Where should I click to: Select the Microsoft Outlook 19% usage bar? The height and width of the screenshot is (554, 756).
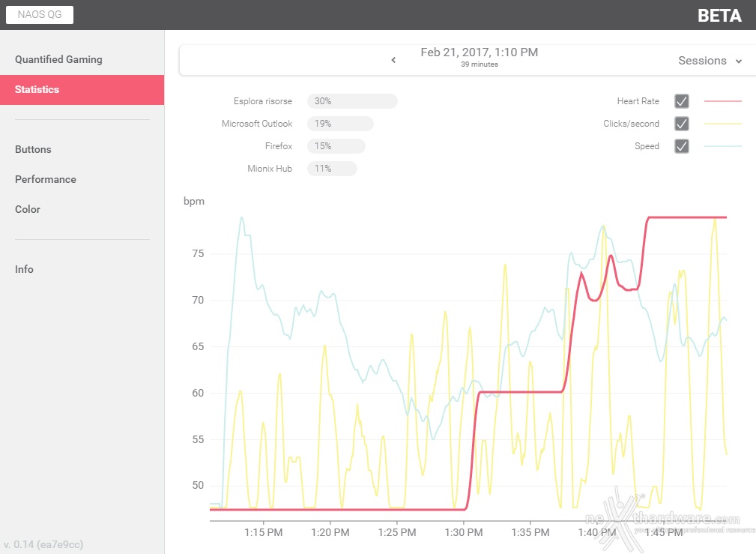click(x=340, y=124)
